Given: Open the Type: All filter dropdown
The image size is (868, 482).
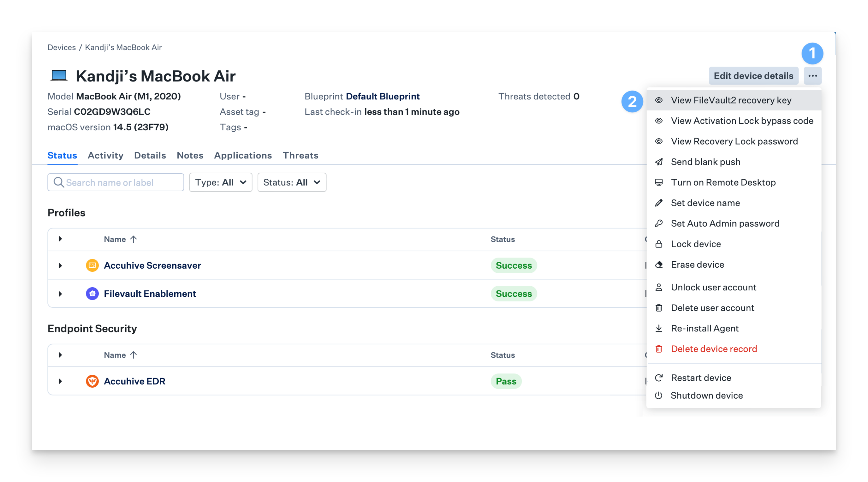Looking at the screenshot, I should (220, 182).
